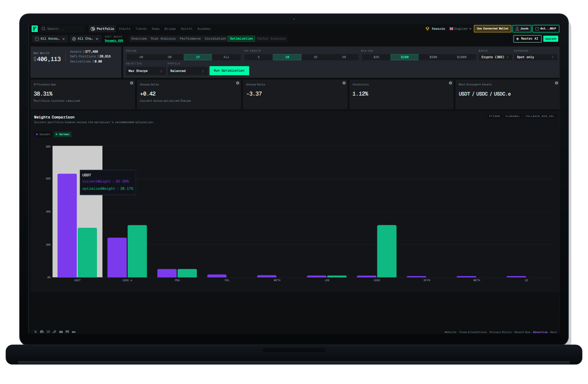
Task: Switch to the Correlation tab
Action: 215,39
